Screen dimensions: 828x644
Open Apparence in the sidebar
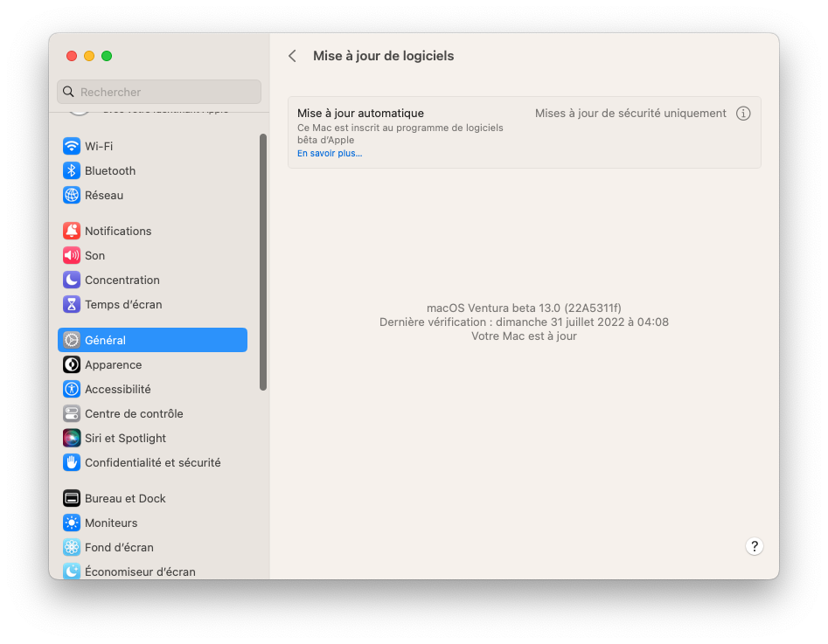click(113, 364)
